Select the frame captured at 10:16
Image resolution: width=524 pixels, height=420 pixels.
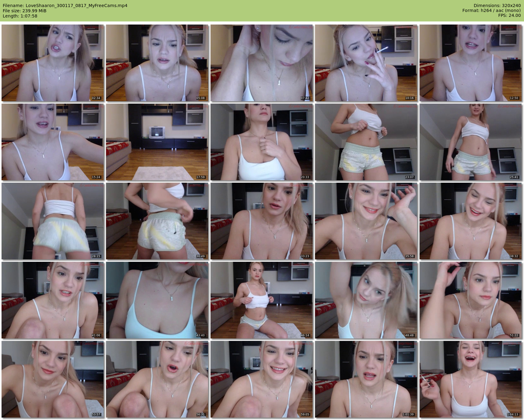tap(366, 63)
